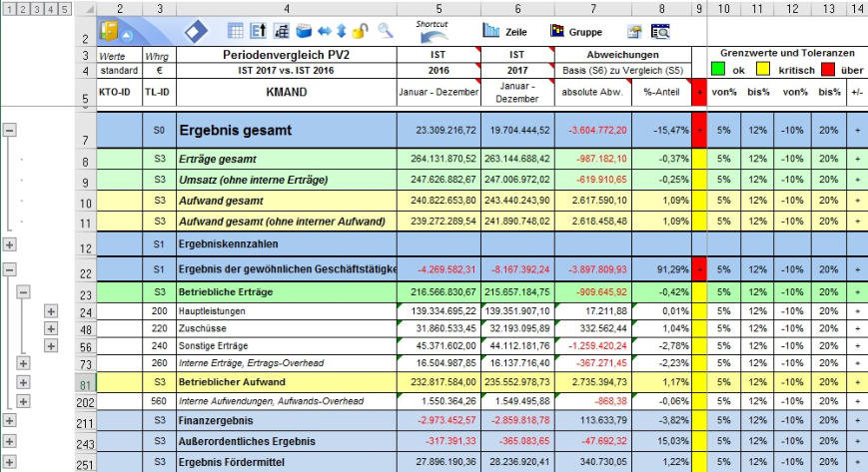Select the Finanzergebnis cell
Image resolution: width=868 pixels, height=472 pixels.
click(287, 420)
